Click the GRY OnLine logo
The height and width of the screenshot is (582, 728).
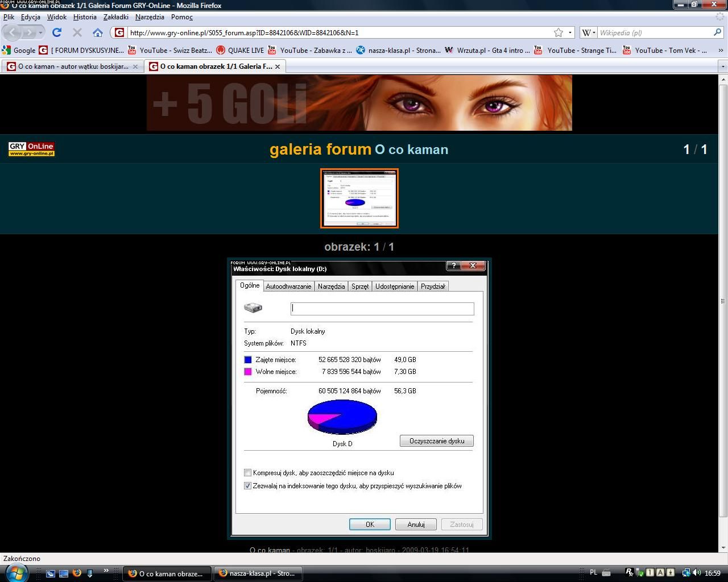31,149
